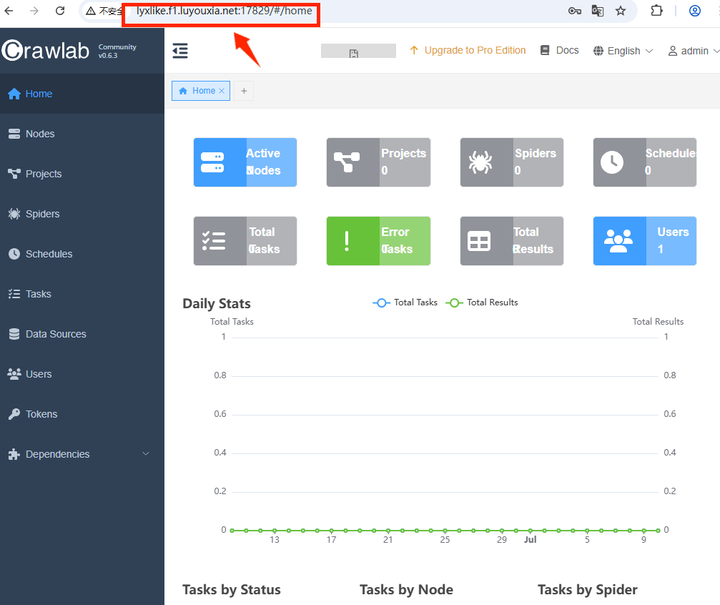Open Users in the sidebar
720x605 pixels.
click(x=82, y=374)
